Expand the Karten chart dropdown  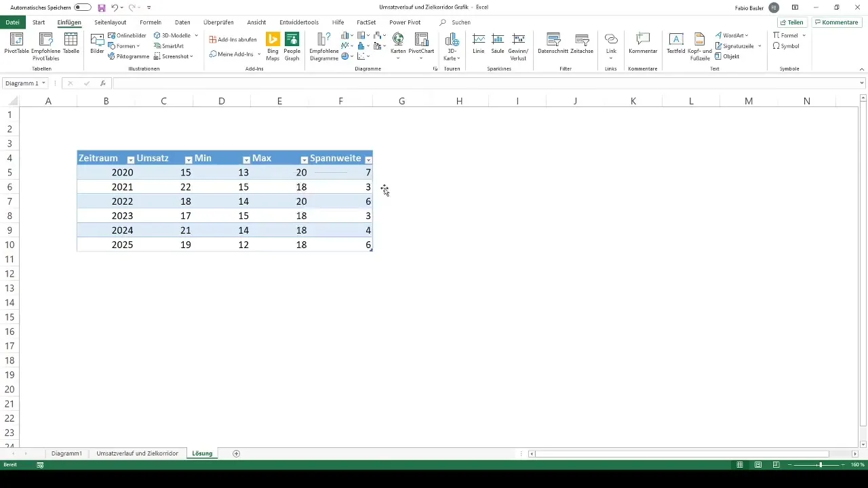tap(398, 57)
